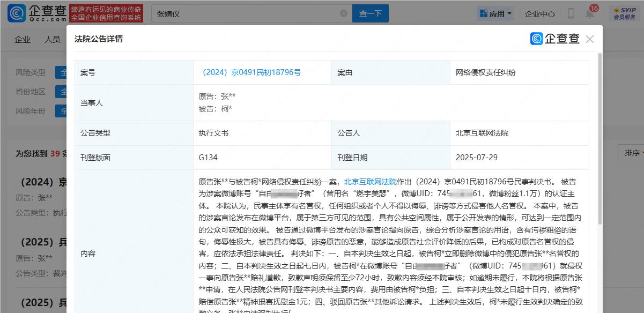Close the 法院公告详情 dialog
This screenshot has height=313, width=644.
pos(590,39)
